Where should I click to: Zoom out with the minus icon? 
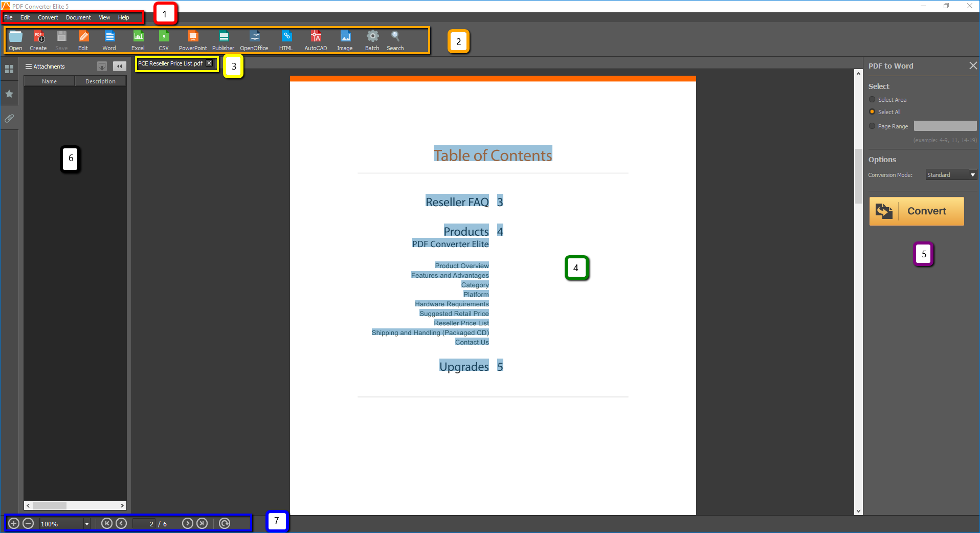29,523
